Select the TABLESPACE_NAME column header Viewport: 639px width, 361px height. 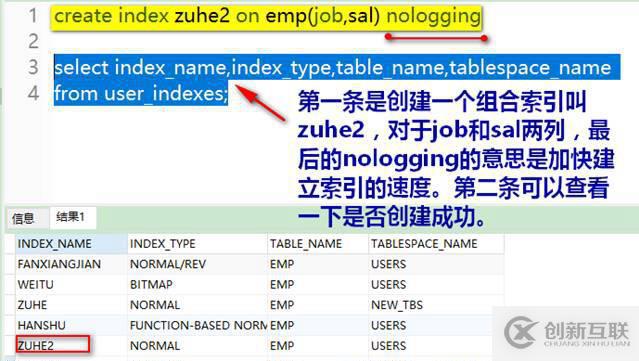click(x=436, y=244)
